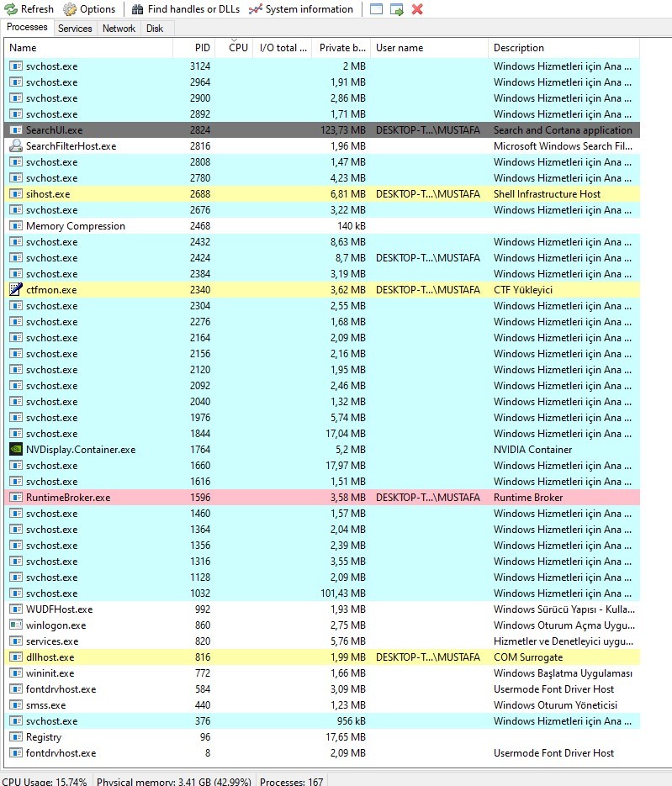Open the Disk tab
Viewport: 672px width, 786px height.
coord(155,29)
